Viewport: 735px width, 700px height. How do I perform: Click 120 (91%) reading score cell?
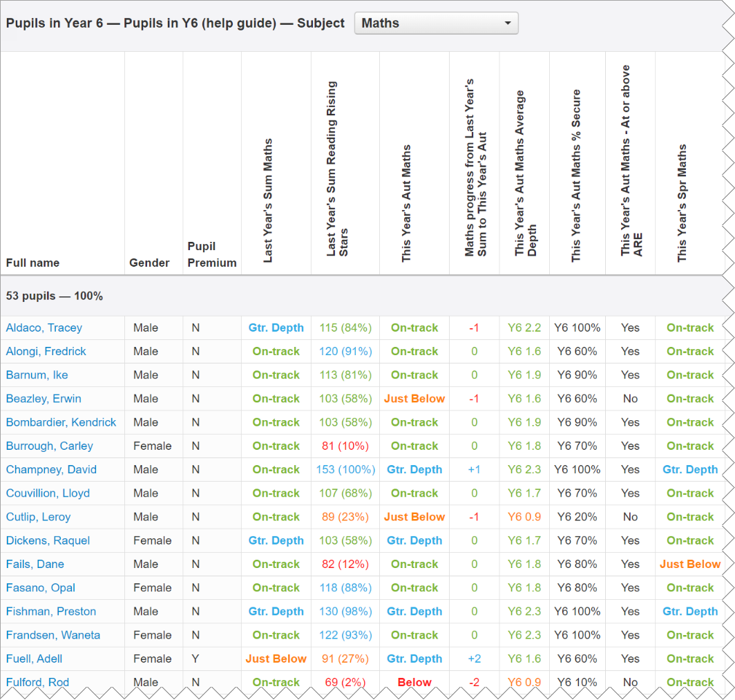tap(345, 351)
